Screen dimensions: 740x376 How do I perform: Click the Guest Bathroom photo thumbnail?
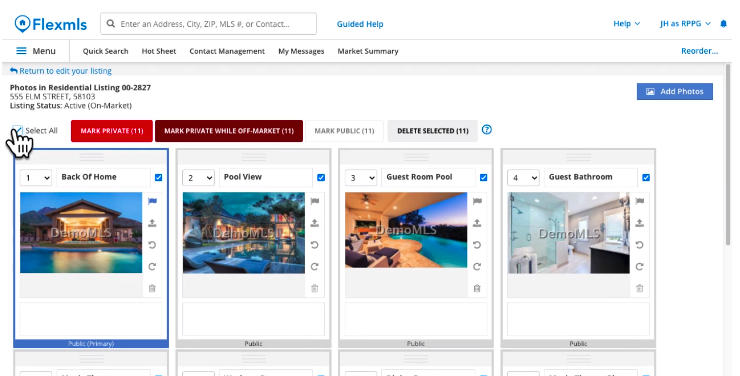tap(568, 233)
